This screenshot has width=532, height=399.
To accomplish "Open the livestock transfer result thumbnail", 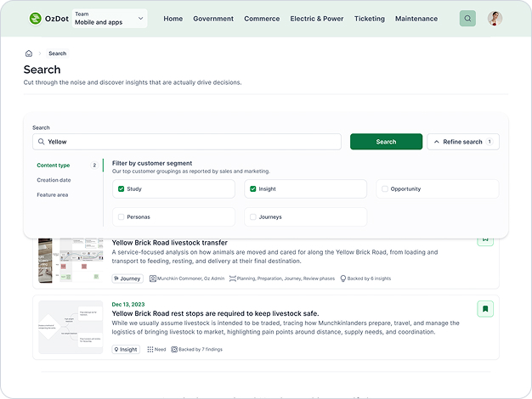I will [x=71, y=261].
